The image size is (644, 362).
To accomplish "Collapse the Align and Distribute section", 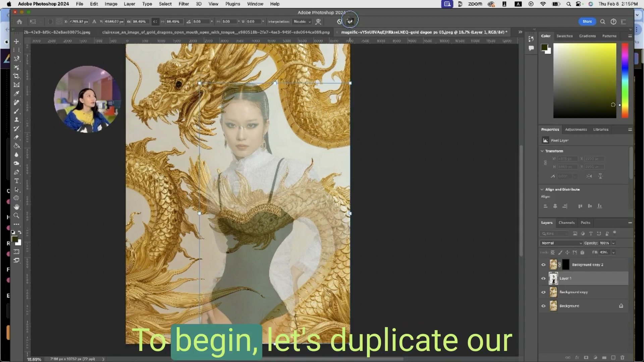I will pos(542,189).
